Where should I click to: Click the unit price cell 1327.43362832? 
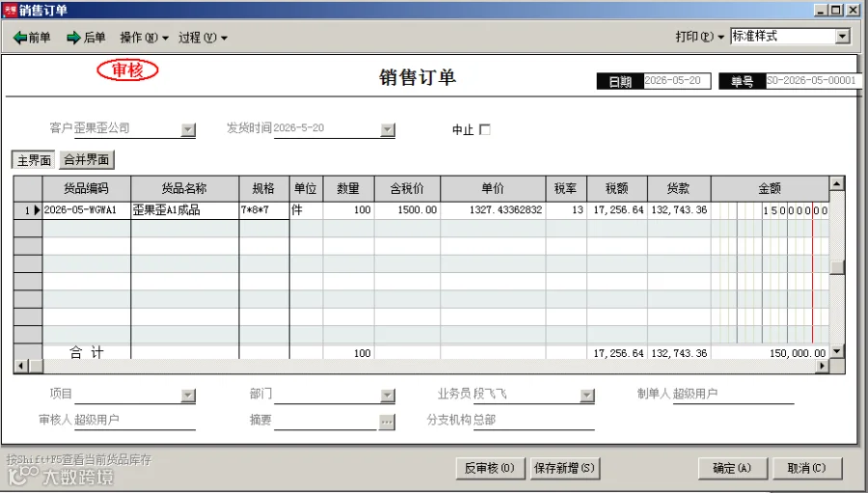click(493, 210)
